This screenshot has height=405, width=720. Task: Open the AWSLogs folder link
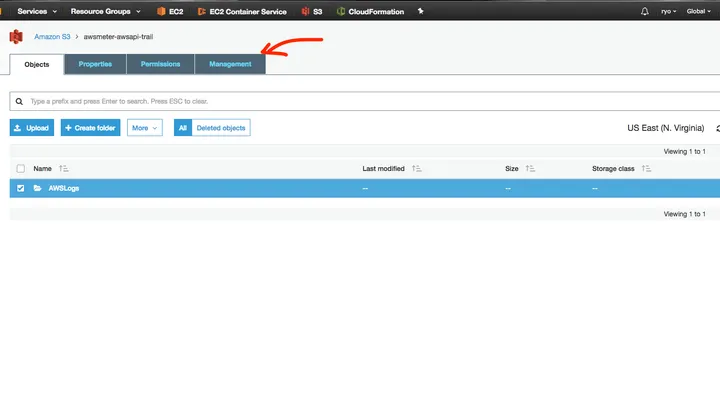coord(64,188)
